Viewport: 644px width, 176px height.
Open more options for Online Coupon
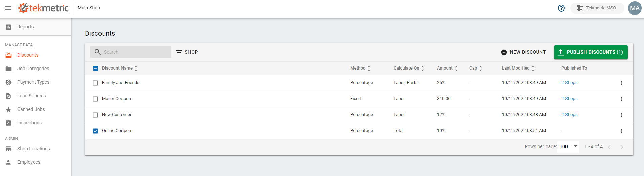click(x=621, y=131)
